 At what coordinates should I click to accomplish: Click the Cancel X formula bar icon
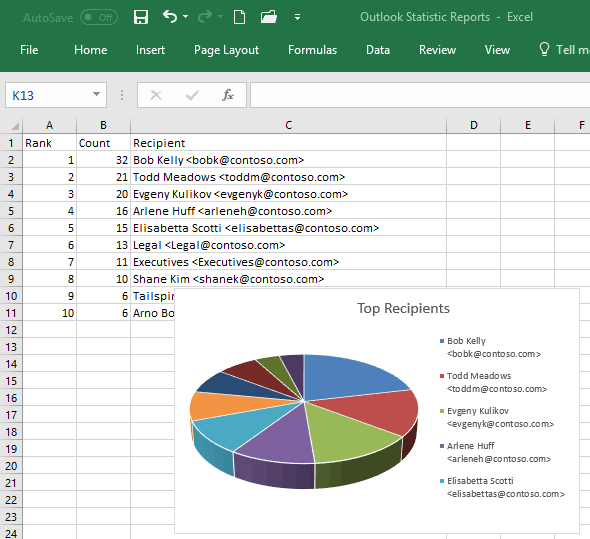click(x=156, y=95)
